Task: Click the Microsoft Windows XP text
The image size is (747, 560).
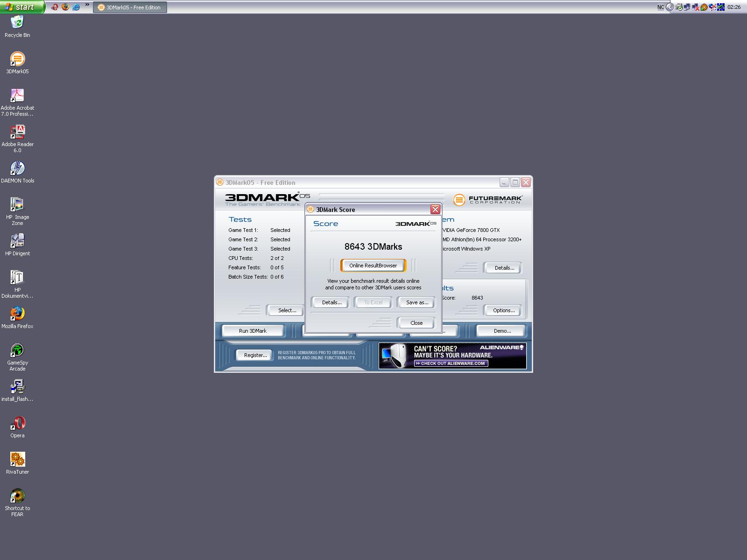Action: click(466, 249)
